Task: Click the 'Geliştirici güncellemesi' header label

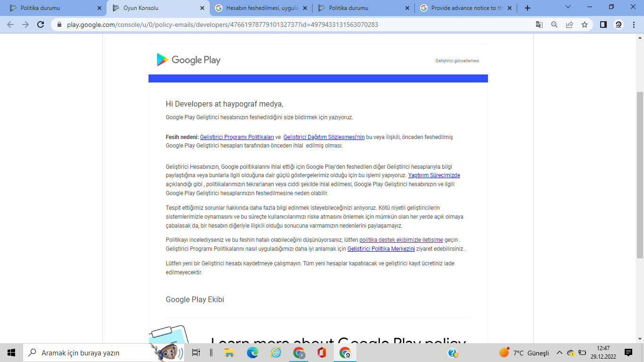Action: (457, 61)
